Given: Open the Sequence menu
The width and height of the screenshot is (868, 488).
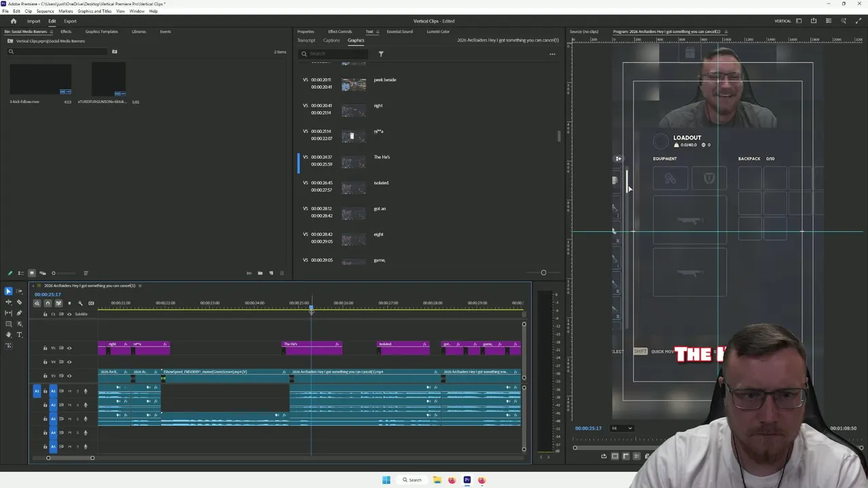Looking at the screenshot, I should pos(45,12).
